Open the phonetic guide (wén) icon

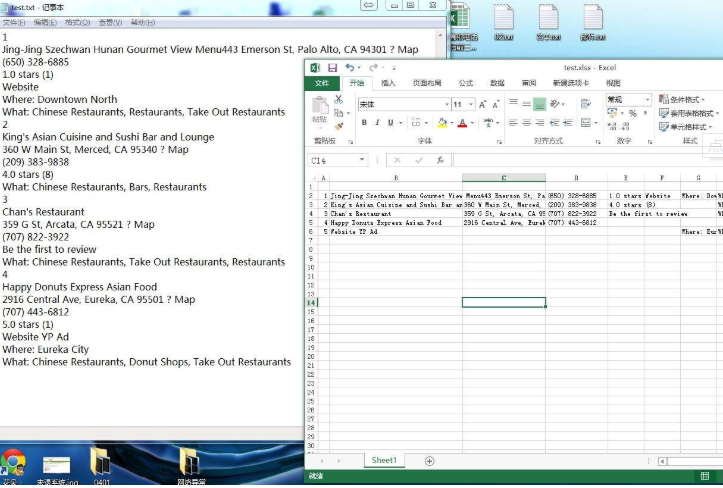pos(488,123)
